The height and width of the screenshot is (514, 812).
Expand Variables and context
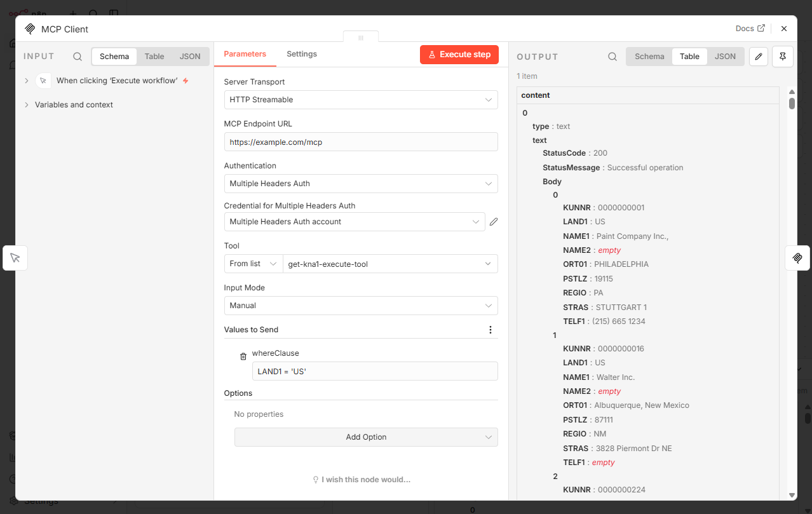27,105
